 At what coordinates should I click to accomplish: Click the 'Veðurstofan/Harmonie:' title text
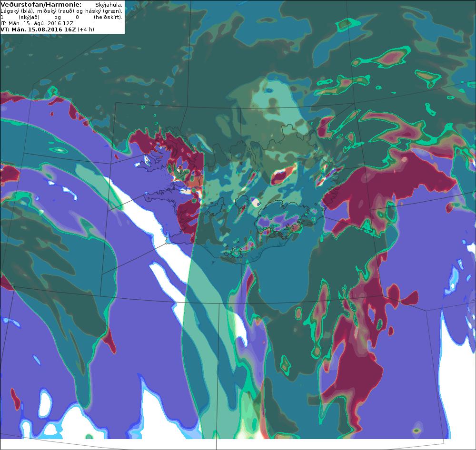(x=41, y=5)
